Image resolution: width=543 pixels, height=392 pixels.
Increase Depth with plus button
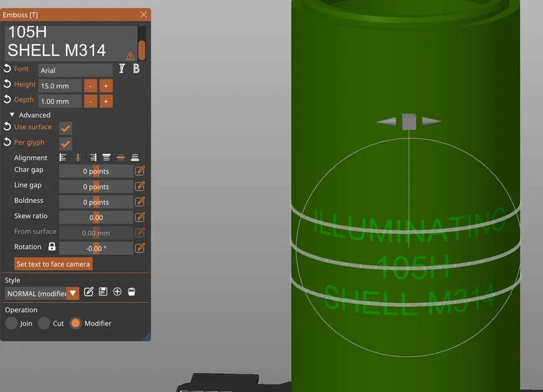click(x=106, y=102)
